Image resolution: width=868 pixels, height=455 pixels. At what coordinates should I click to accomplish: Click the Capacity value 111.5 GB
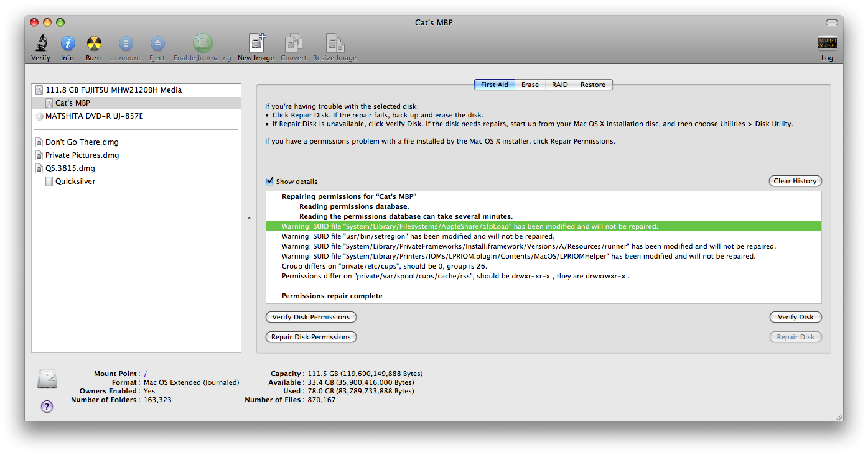pos(365,374)
